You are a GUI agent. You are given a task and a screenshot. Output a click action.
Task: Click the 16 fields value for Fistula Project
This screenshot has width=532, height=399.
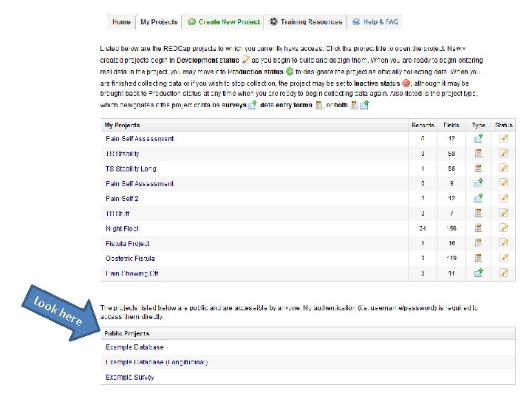coord(451,243)
